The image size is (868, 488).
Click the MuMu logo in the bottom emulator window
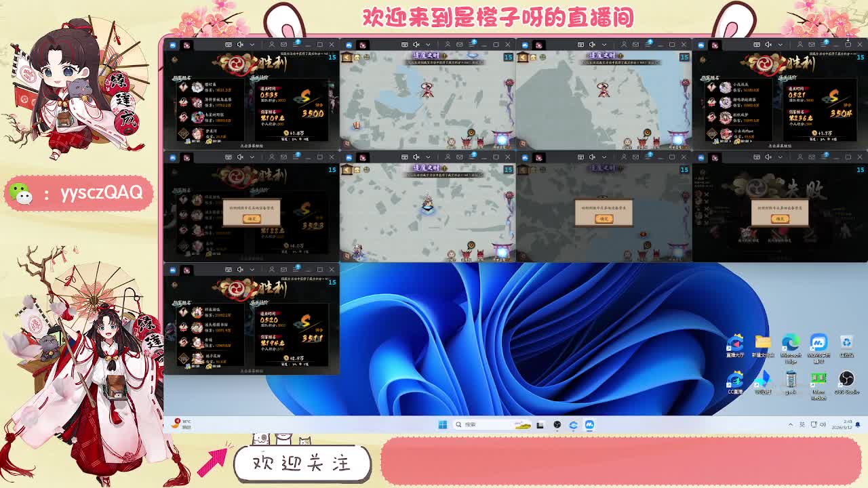(172, 270)
